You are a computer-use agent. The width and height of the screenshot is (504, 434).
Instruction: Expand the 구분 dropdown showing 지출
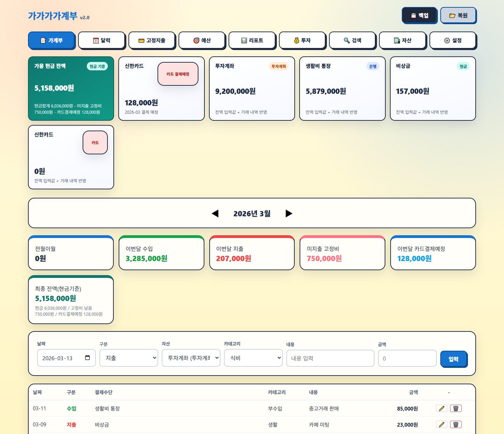(128, 358)
